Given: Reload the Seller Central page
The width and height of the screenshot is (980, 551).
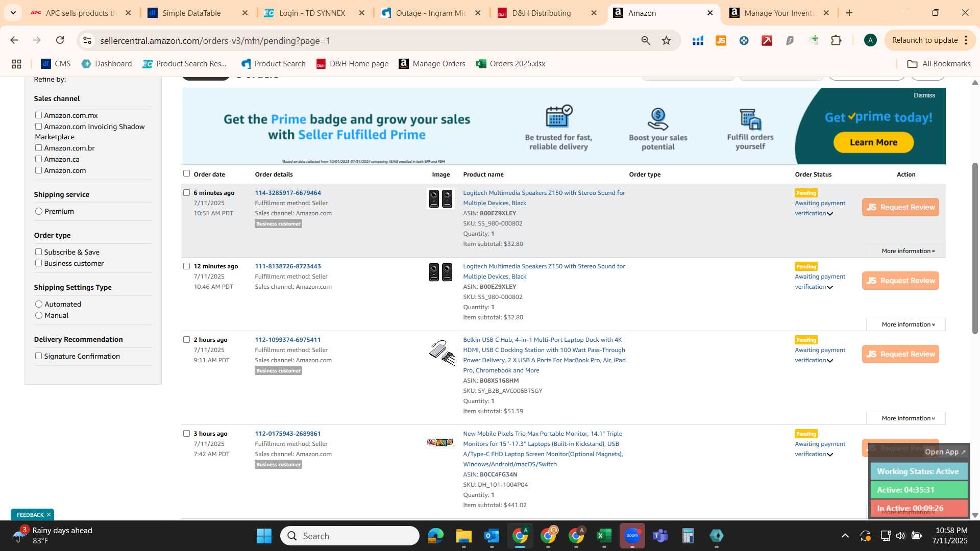Looking at the screenshot, I should click(x=60, y=40).
